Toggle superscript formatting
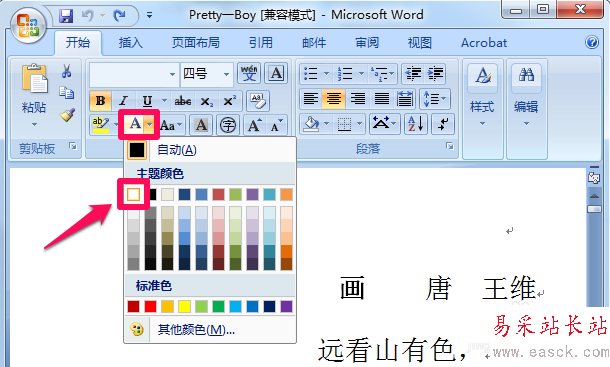Screen dimensions: 610x367 click(x=230, y=101)
